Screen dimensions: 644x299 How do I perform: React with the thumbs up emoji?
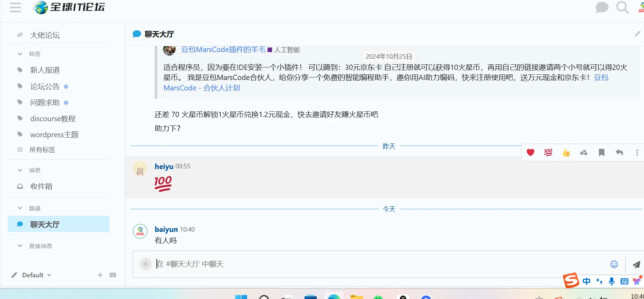(566, 153)
